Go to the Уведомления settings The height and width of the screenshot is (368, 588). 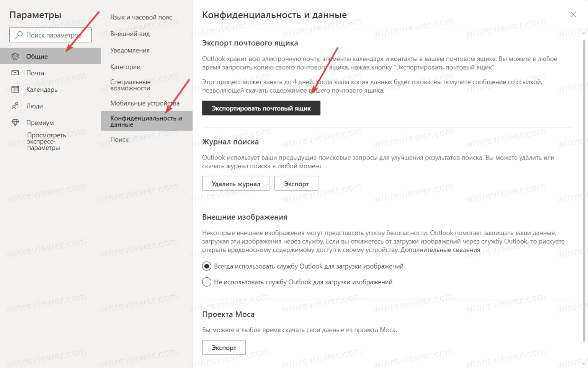(130, 50)
